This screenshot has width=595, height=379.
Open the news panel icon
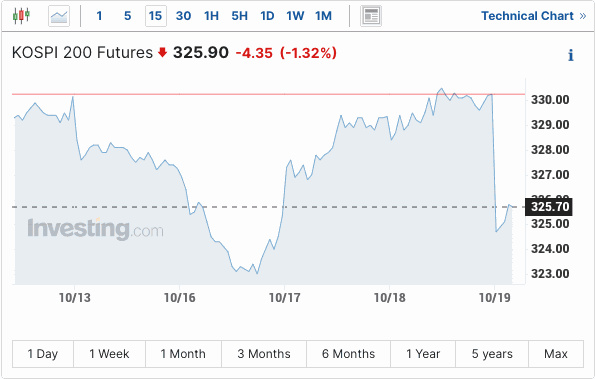pos(371,16)
